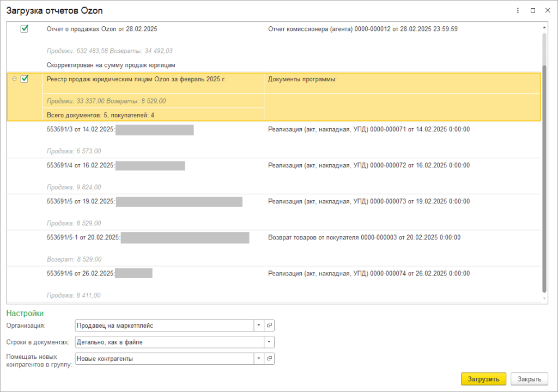Click inside the Организация input field
The height and width of the screenshot is (392, 558).
(x=163, y=325)
